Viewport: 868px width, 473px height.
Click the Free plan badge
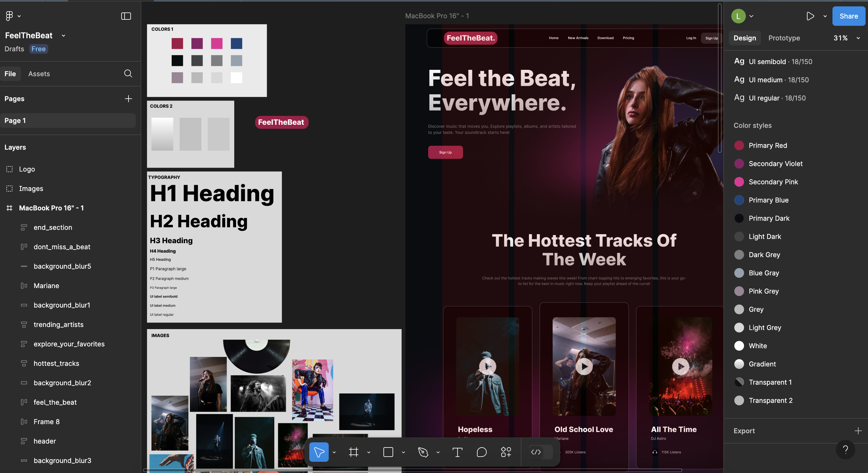38,49
